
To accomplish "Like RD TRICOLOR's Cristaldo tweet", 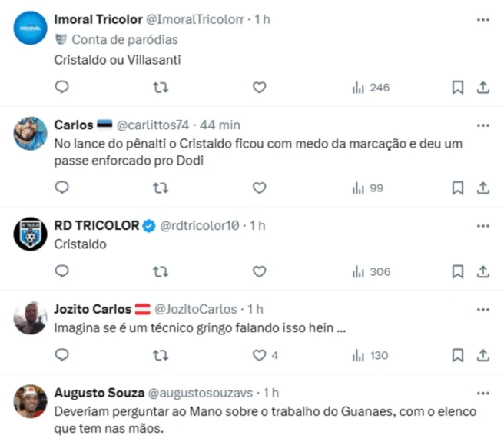I will (260, 271).
